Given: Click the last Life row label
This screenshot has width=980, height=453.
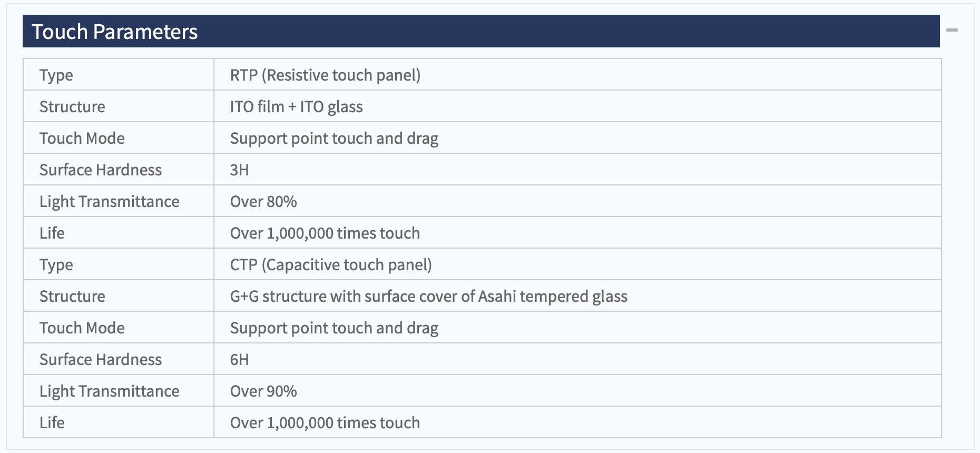Looking at the screenshot, I should (x=52, y=422).
